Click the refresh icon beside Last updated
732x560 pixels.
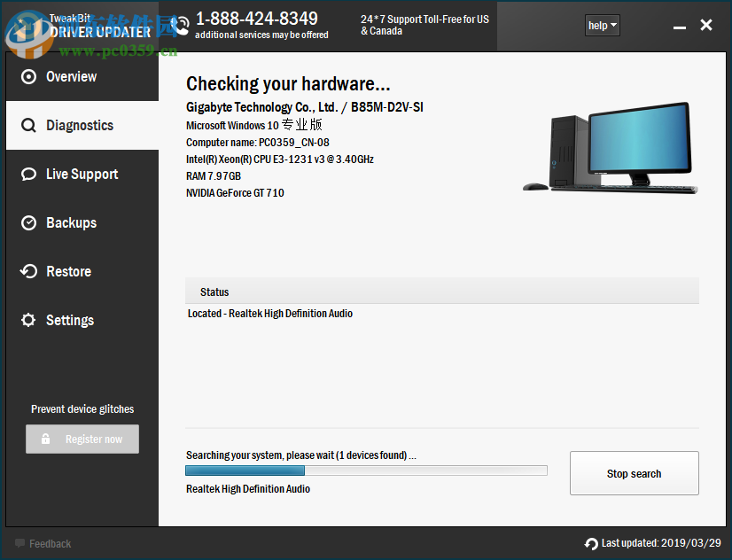591,543
